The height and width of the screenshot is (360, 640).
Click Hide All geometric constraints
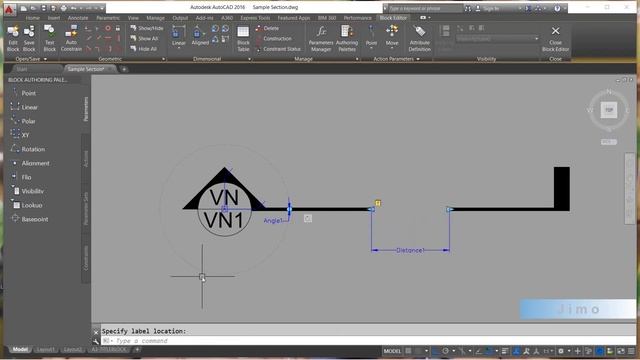144,49
